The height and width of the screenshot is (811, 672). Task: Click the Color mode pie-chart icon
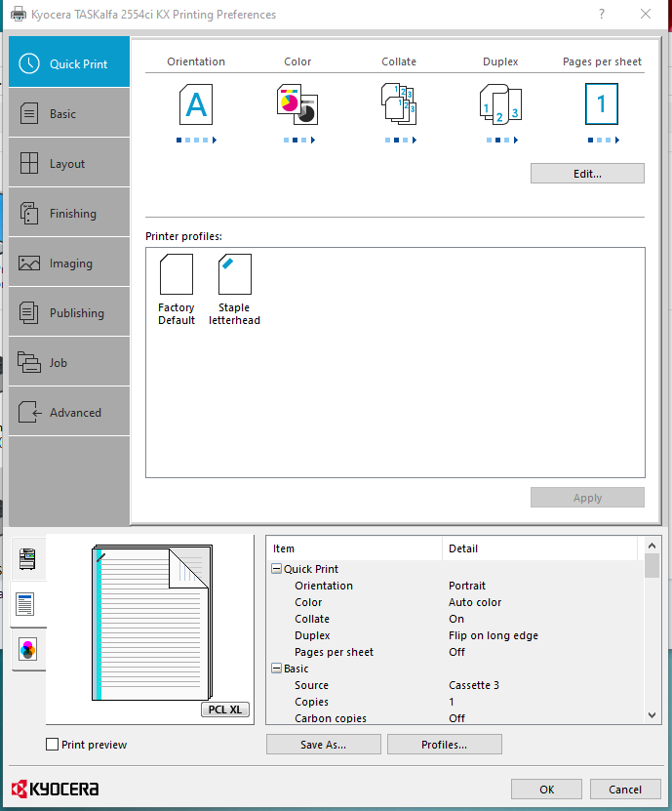pyautogui.click(x=297, y=104)
